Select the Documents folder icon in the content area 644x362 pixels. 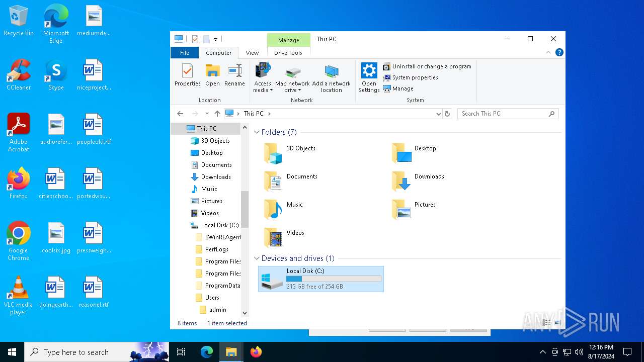(x=274, y=182)
